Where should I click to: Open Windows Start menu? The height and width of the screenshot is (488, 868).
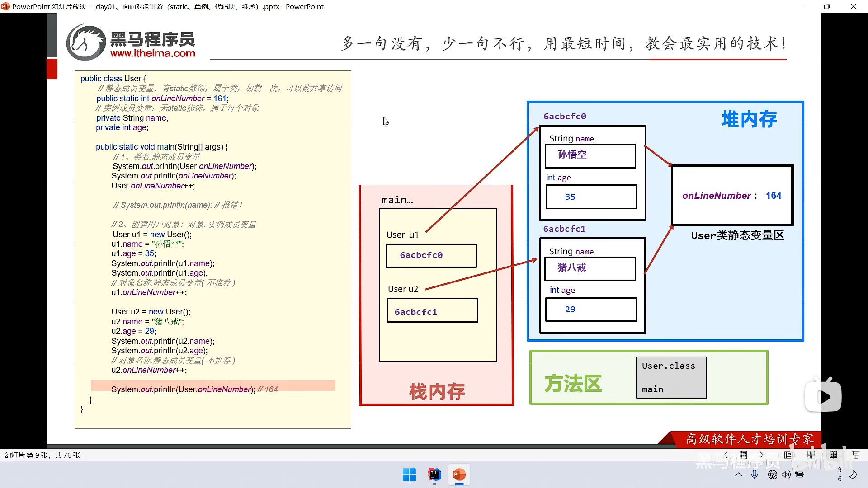pyautogui.click(x=409, y=475)
